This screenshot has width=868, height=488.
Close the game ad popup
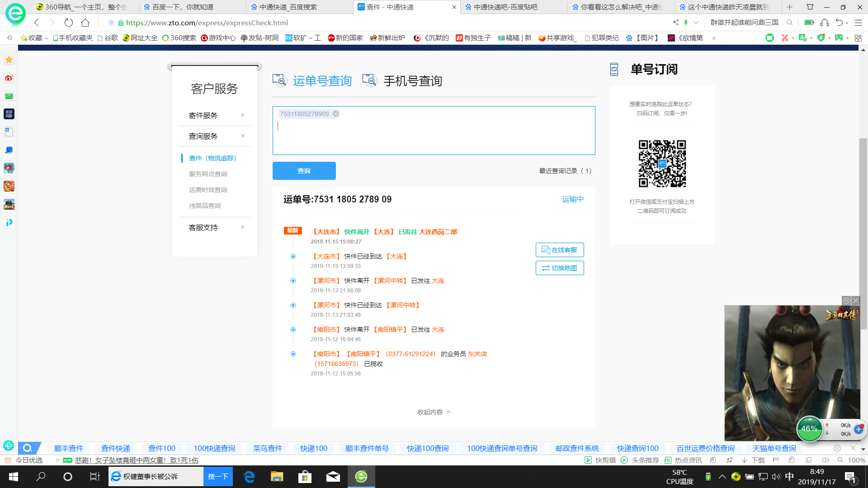click(x=856, y=300)
